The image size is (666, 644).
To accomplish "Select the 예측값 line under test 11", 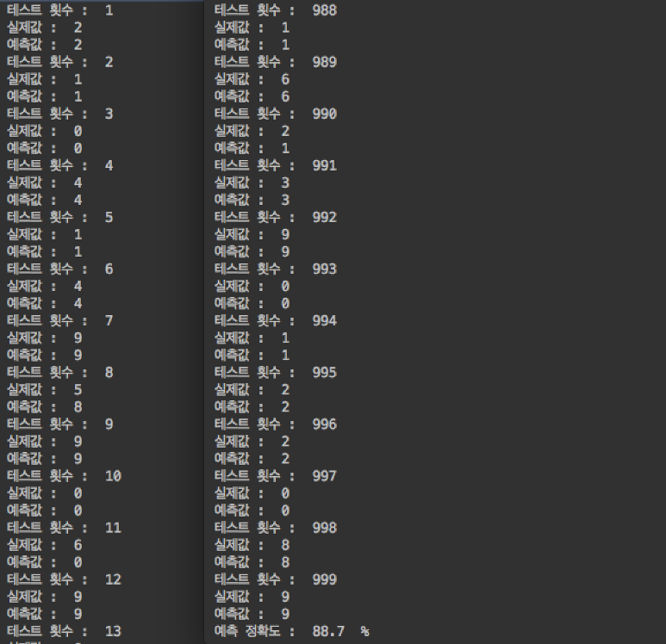I will coord(45,562).
